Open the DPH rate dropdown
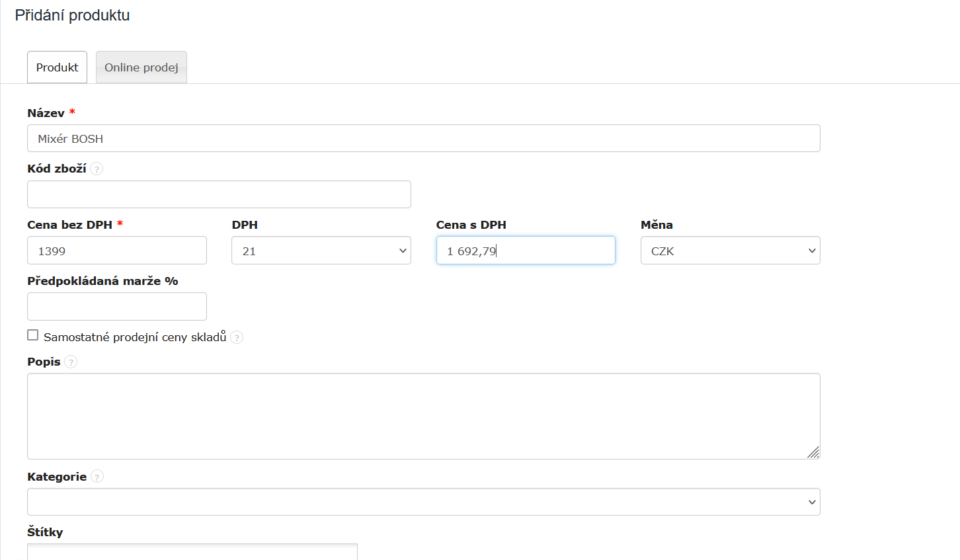This screenshot has height=560, width=960. tap(321, 251)
